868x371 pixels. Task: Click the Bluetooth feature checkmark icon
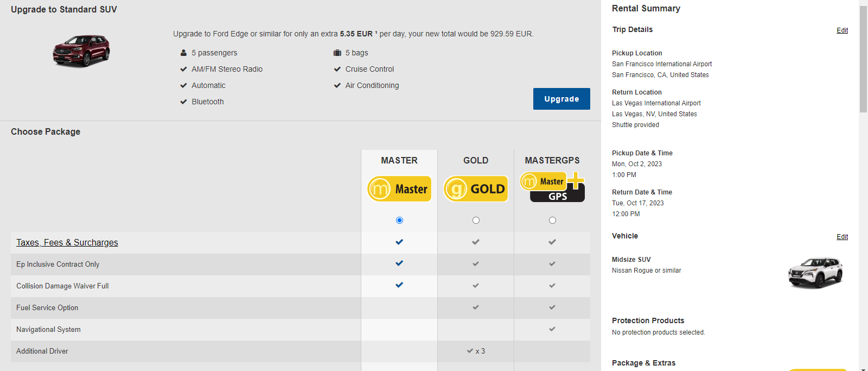pyautogui.click(x=184, y=102)
